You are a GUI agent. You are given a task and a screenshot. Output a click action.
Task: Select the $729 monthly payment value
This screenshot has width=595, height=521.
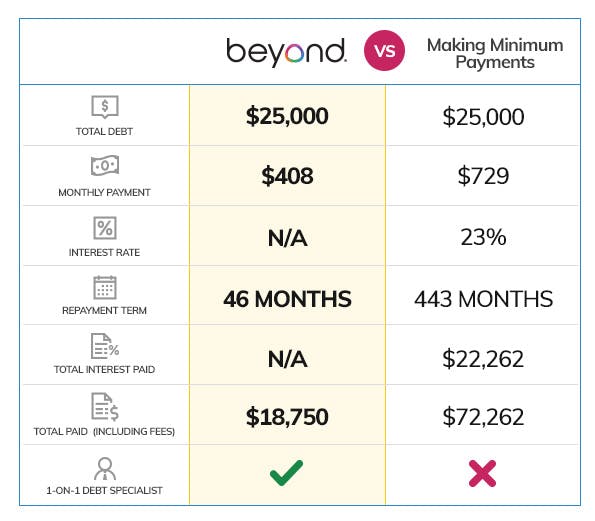click(x=483, y=176)
